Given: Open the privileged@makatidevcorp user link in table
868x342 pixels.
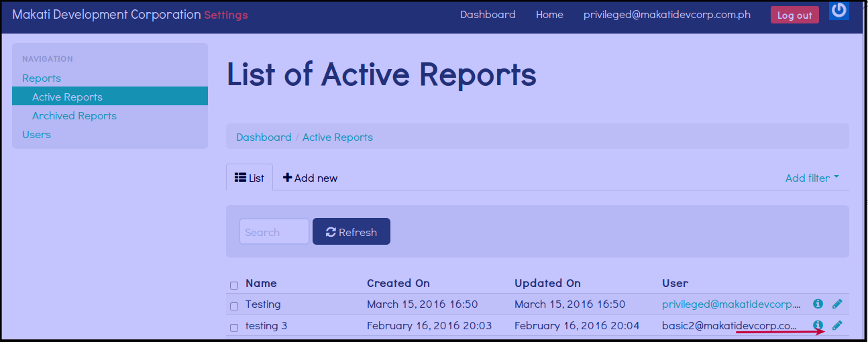Looking at the screenshot, I should 732,304.
